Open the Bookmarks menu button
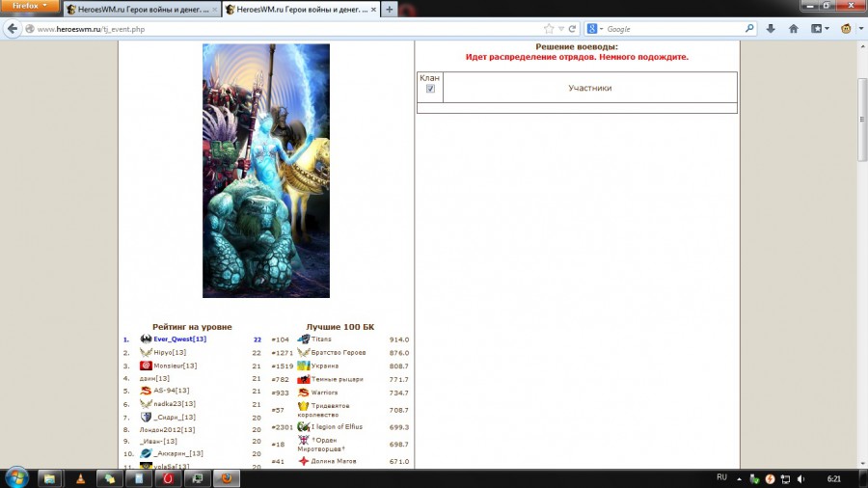Screen dimensions: 868x488 coord(816,29)
